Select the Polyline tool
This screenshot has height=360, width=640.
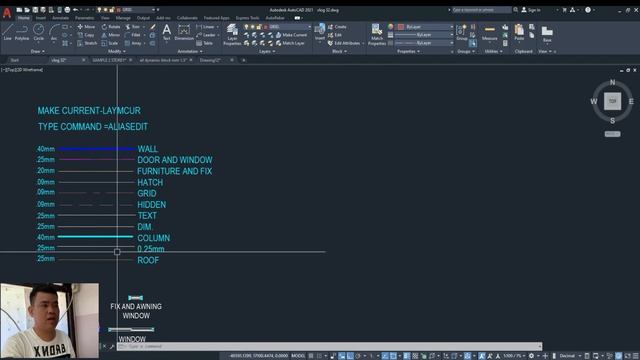tap(22, 31)
